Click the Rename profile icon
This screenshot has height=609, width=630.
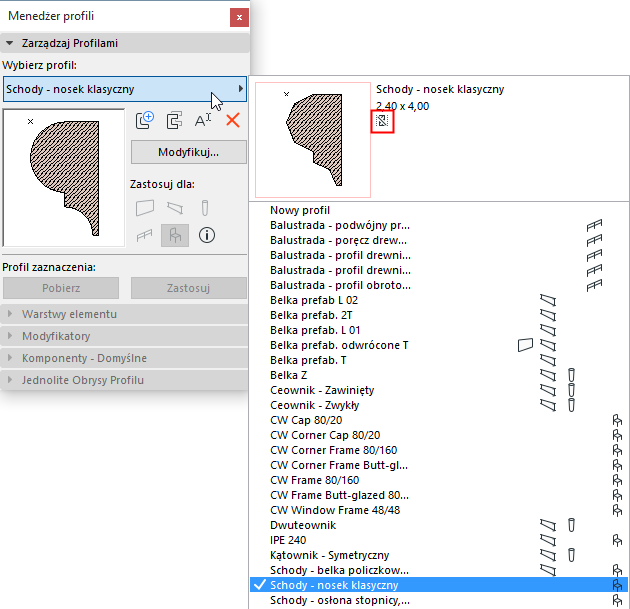tap(203, 120)
